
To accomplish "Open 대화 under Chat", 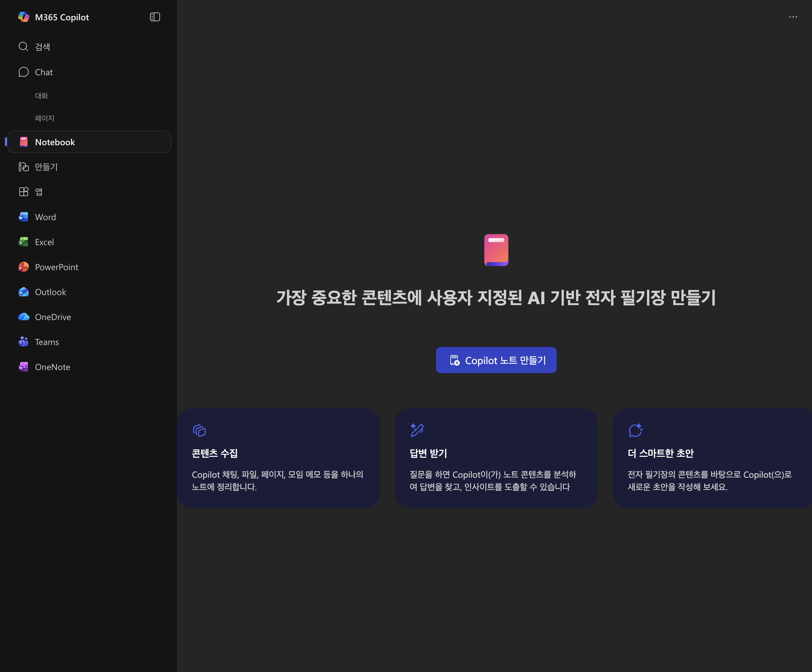I will tap(41, 96).
